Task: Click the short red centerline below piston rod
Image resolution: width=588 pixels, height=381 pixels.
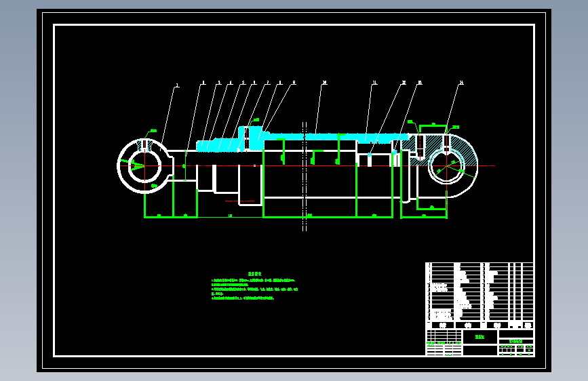Action: pyautogui.click(x=239, y=201)
